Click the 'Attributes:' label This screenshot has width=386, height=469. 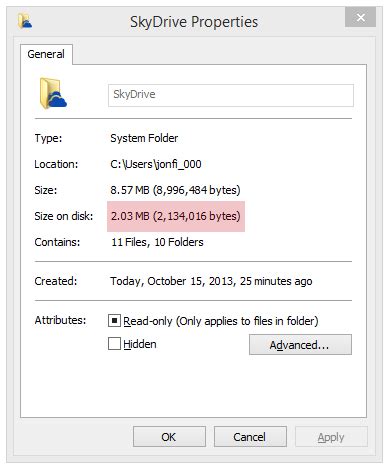60,320
